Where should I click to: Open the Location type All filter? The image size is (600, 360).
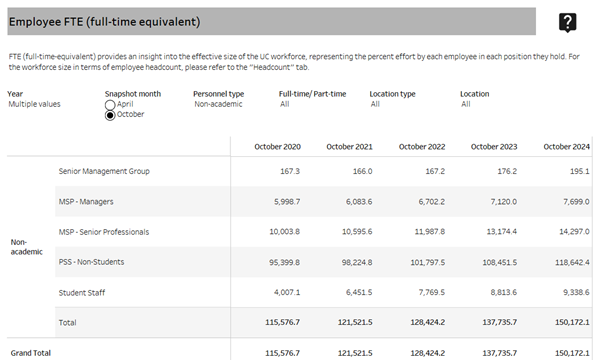coord(375,104)
